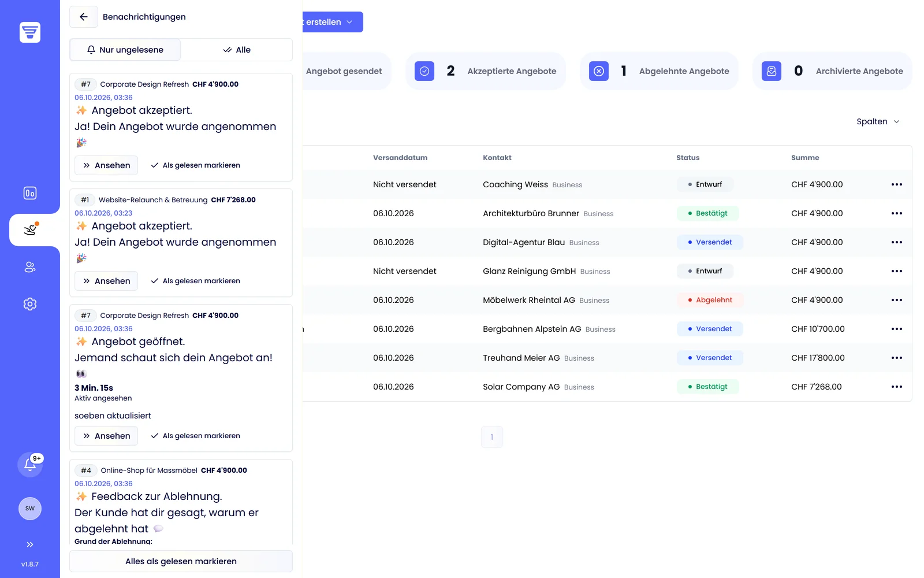The image size is (924, 578).
Task: Click Solar Company AG contact name
Action: 521,387
